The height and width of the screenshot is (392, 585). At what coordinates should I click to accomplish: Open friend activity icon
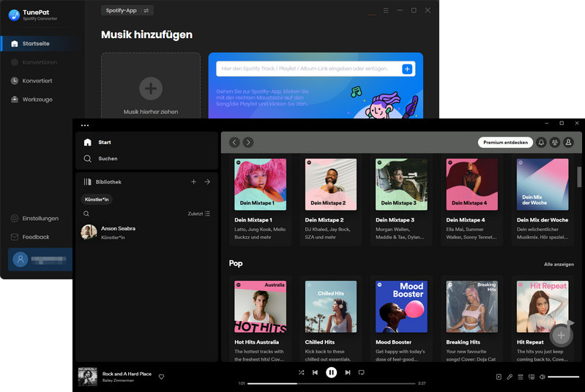(555, 143)
